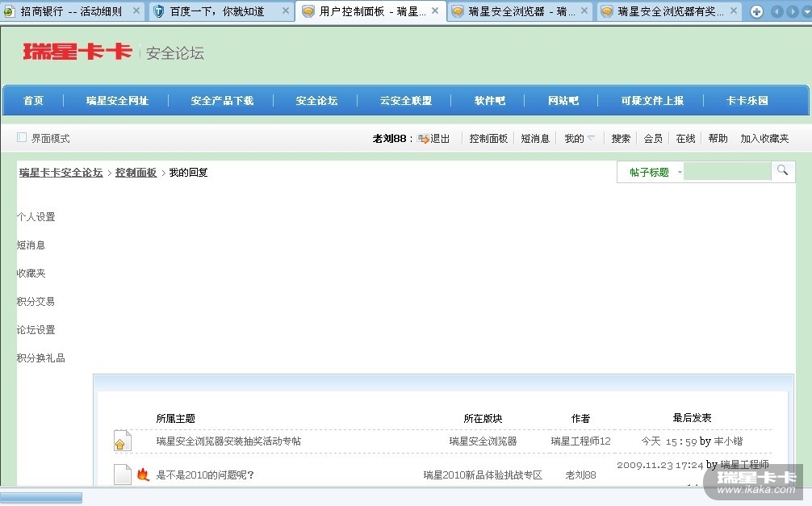Open 瑞星安全网址 in the navigation bar
812x506 pixels.
[118, 101]
